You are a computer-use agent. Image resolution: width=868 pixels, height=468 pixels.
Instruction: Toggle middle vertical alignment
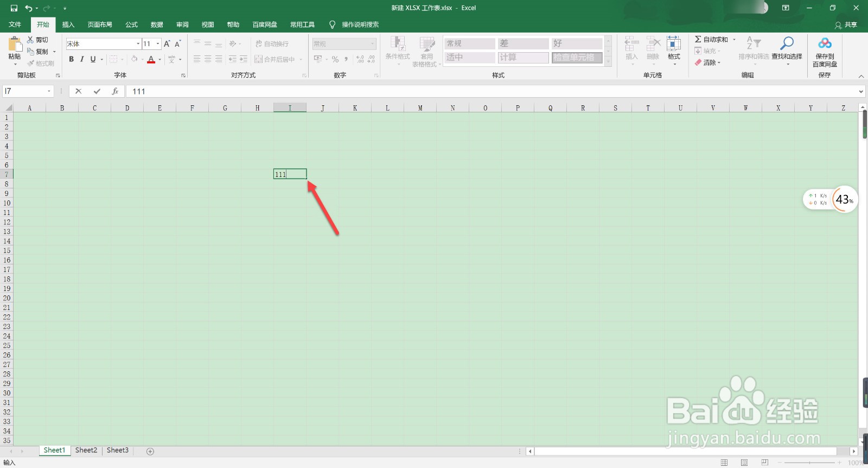coord(208,43)
